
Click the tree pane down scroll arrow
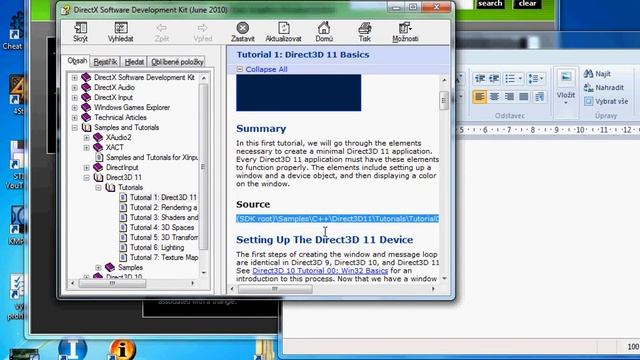[x=204, y=273]
